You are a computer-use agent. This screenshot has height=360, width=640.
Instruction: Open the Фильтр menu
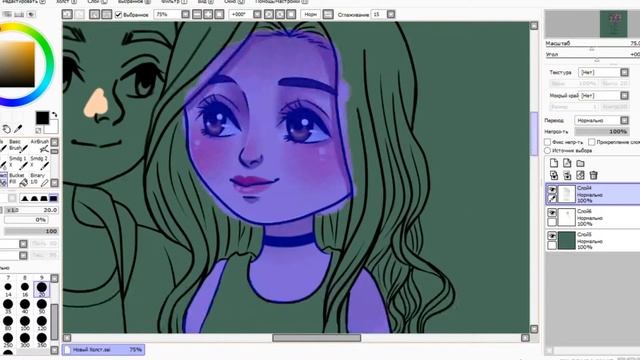173,2
